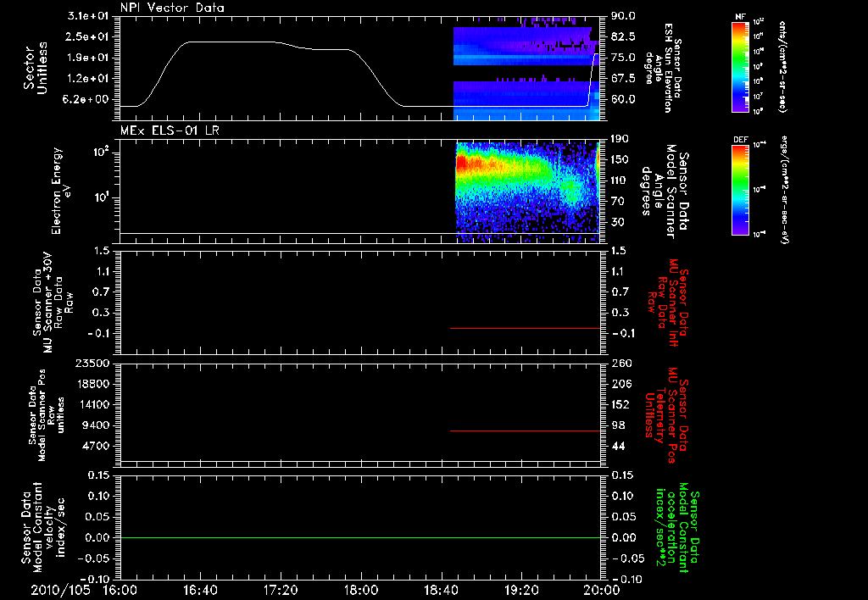Click the "Sector Unitless" axis title
Viewport: 868px width, 600px height.
tap(36, 68)
